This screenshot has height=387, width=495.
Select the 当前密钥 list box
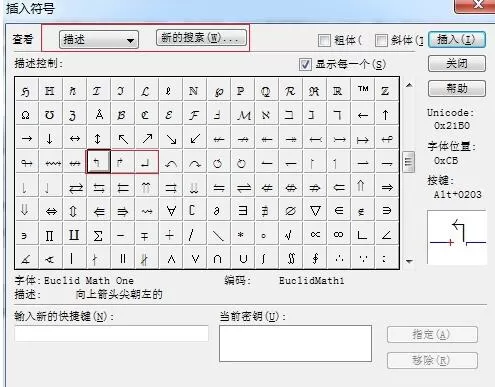pyautogui.click(x=295, y=344)
